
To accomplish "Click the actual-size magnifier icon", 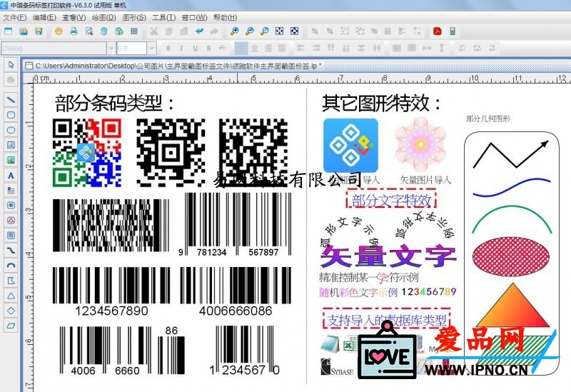I will point(265,31).
